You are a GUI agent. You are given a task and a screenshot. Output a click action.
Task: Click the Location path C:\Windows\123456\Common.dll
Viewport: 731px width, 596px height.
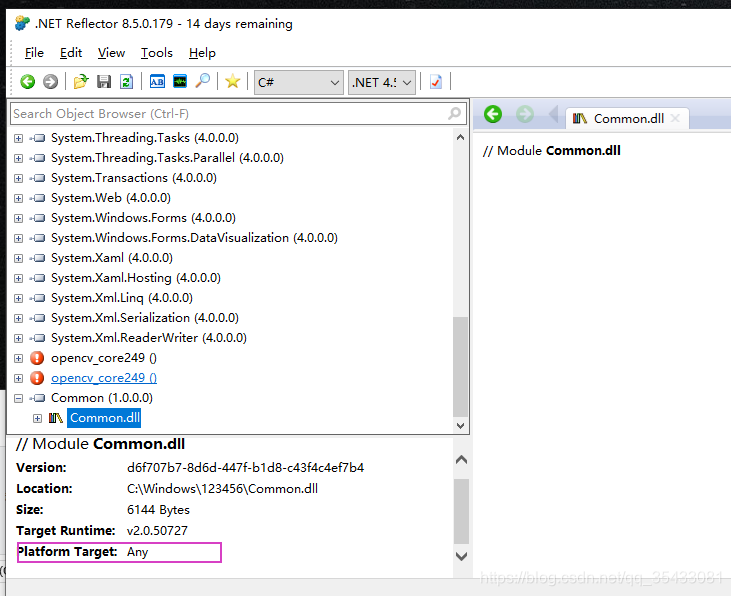[x=222, y=489]
